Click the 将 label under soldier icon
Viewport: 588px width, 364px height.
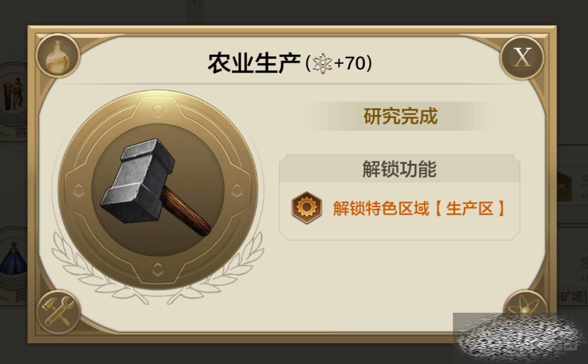[21, 131]
